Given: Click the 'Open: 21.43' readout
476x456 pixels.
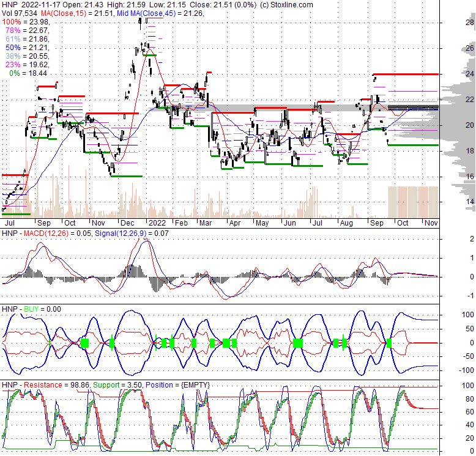Looking at the screenshot, I should pos(83,5).
